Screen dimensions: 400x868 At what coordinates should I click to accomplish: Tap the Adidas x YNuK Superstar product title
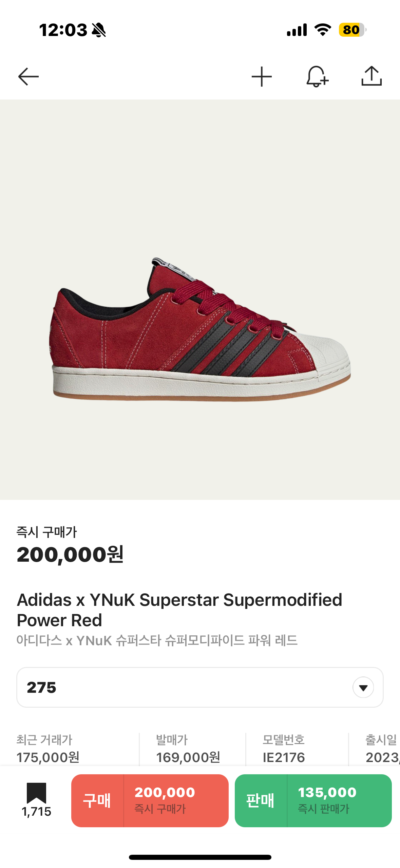click(179, 610)
